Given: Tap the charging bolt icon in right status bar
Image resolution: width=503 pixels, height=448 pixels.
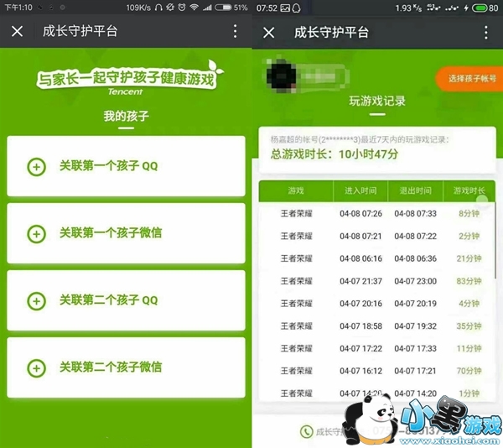Looking at the screenshot, I should click(x=466, y=8).
